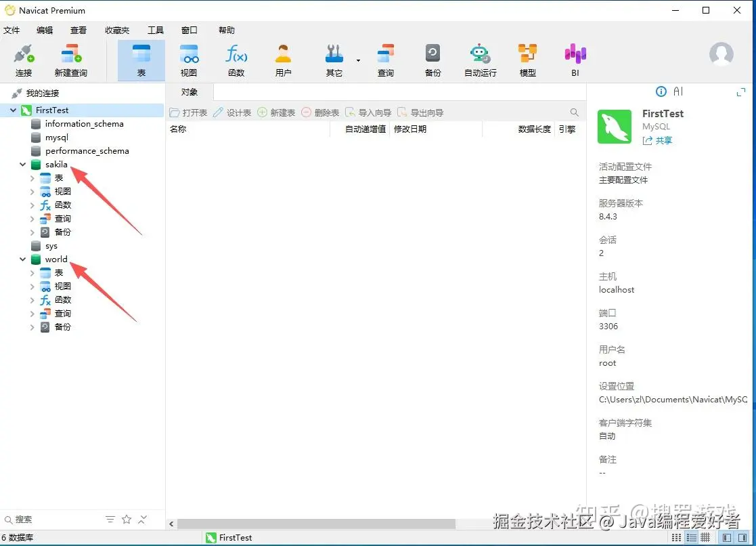The width and height of the screenshot is (756, 546).
Task: Click the BI toolbar icon
Action: pos(575,60)
